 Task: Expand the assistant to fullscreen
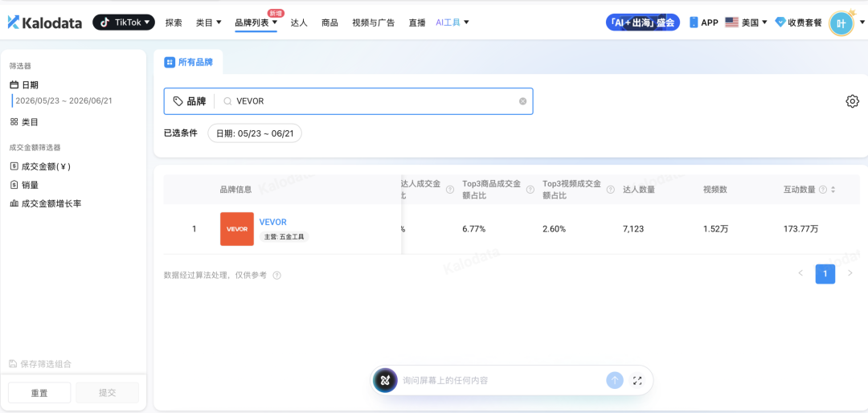point(637,380)
